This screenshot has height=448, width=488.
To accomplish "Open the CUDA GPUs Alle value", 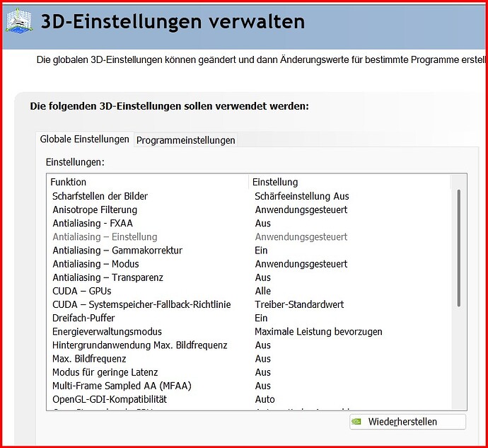I will 262,291.
